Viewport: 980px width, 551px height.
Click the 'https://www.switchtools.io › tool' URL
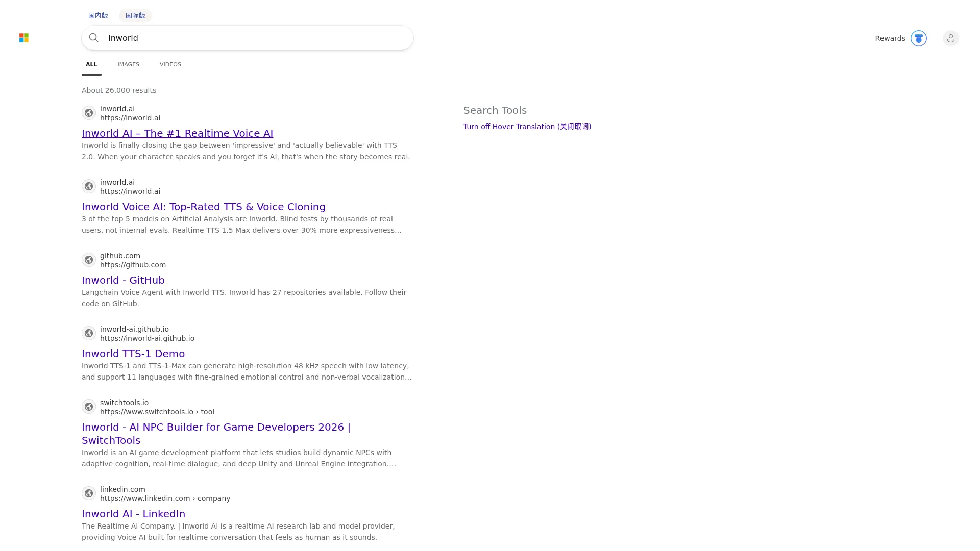click(157, 412)
